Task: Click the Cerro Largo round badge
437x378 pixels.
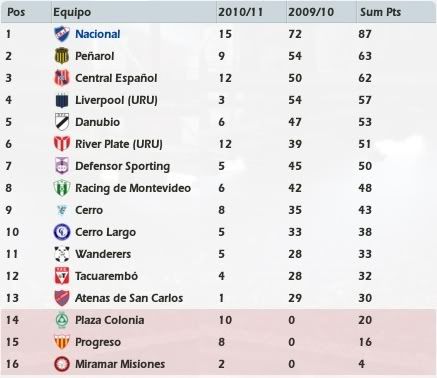Action: pyautogui.click(x=62, y=232)
